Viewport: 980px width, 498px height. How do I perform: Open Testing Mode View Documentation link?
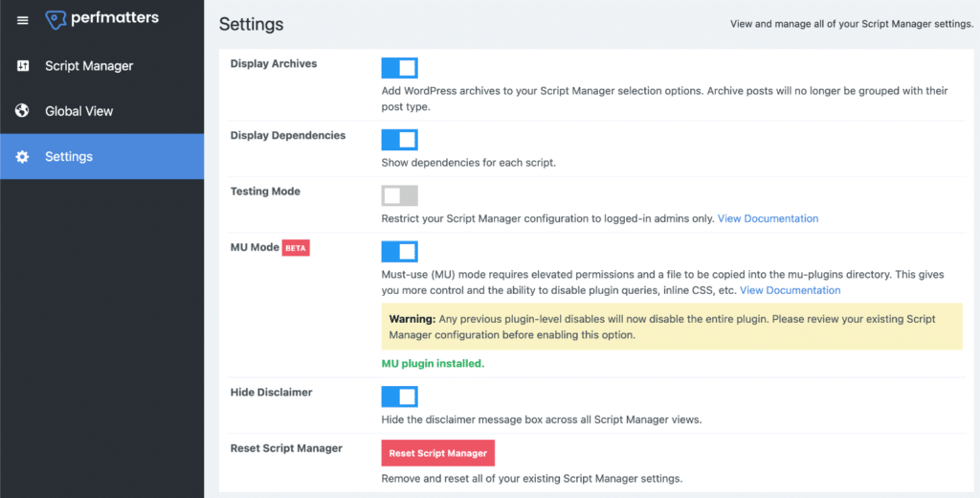768,218
